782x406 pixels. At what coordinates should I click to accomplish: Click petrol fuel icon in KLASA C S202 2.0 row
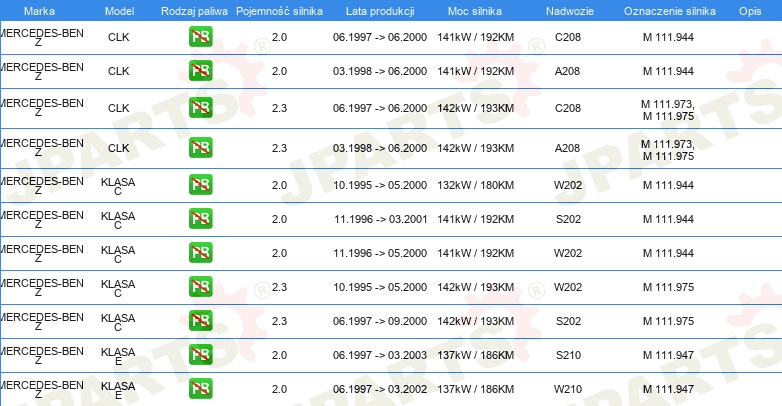tap(200, 218)
